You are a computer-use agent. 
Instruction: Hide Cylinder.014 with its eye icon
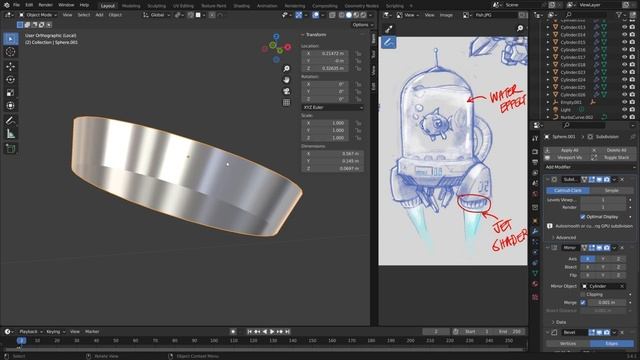[x=624, y=35]
